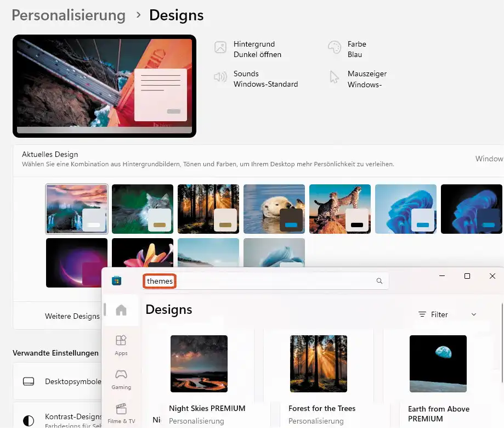
Task: Maximize the Microsoft Store window
Action: point(467,276)
